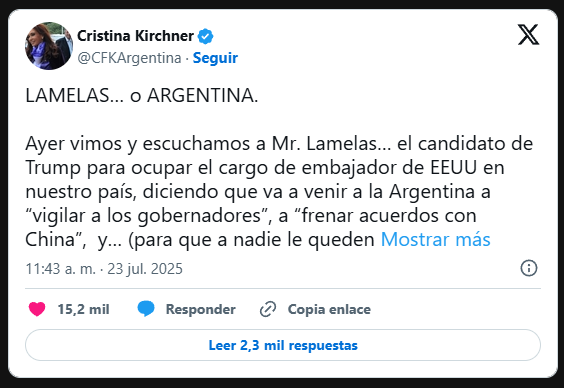Like the post with the heart icon
Image resolution: width=564 pixels, height=388 pixels.
[x=37, y=309]
